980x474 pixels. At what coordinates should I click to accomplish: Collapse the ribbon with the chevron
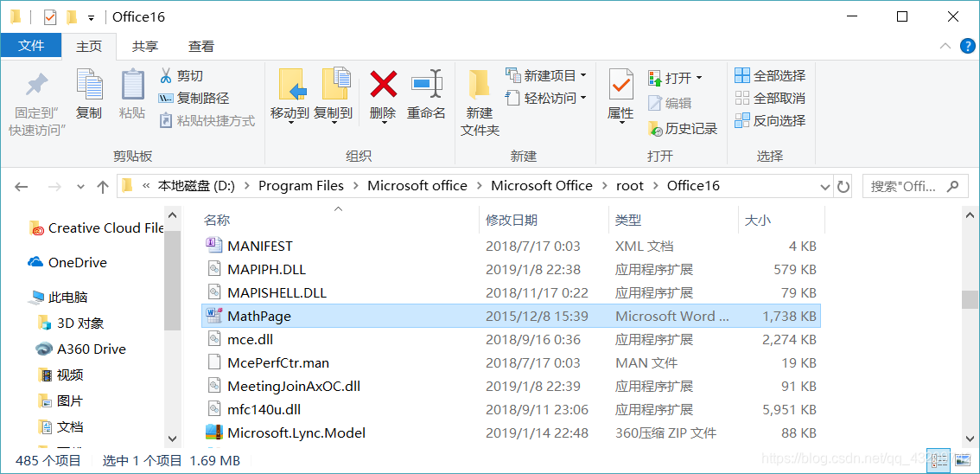coord(945,46)
